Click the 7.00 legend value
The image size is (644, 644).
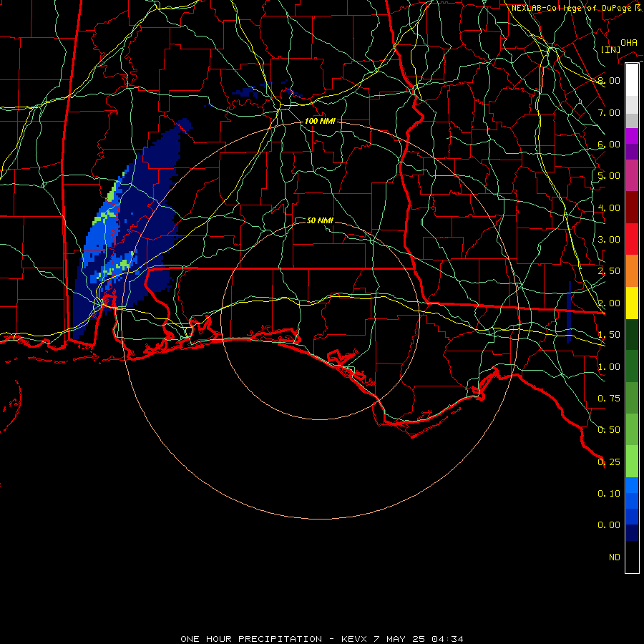609,112
